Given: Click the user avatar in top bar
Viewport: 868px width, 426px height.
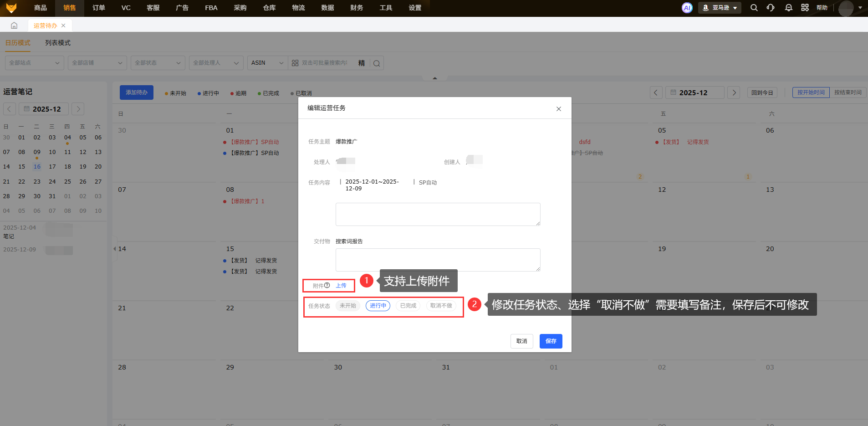Looking at the screenshot, I should pyautogui.click(x=846, y=8).
